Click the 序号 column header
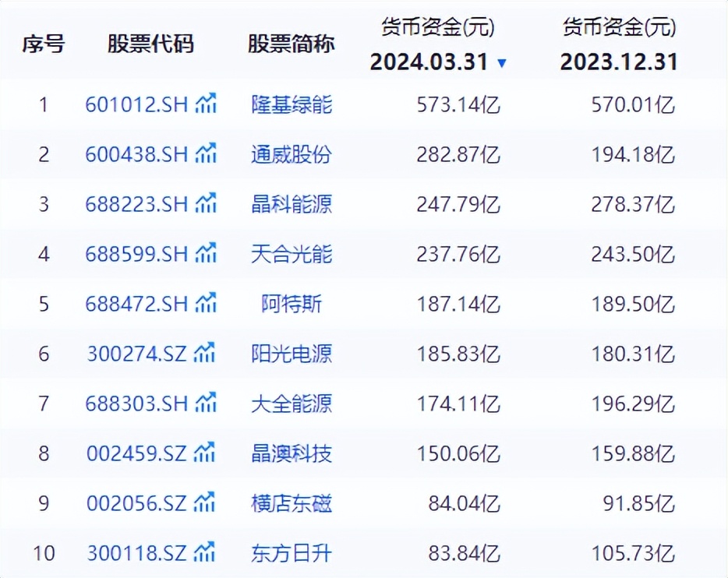This screenshot has height=578, width=728. 44,44
